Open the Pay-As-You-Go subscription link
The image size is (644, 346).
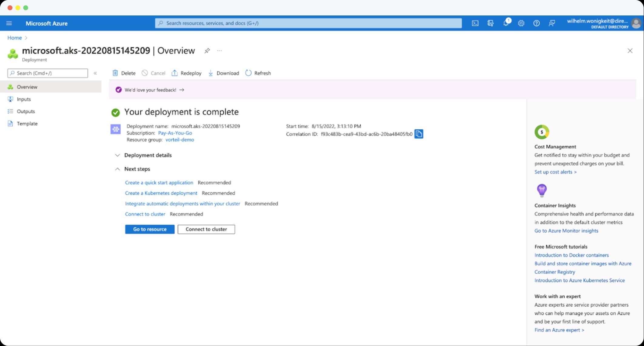pyautogui.click(x=175, y=133)
